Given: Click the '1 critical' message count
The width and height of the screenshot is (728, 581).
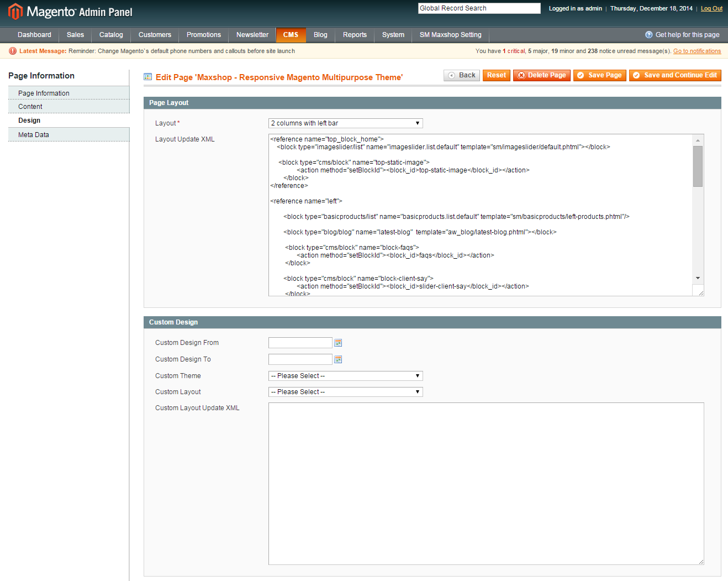Looking at the screenshot, I should [514, 51].
